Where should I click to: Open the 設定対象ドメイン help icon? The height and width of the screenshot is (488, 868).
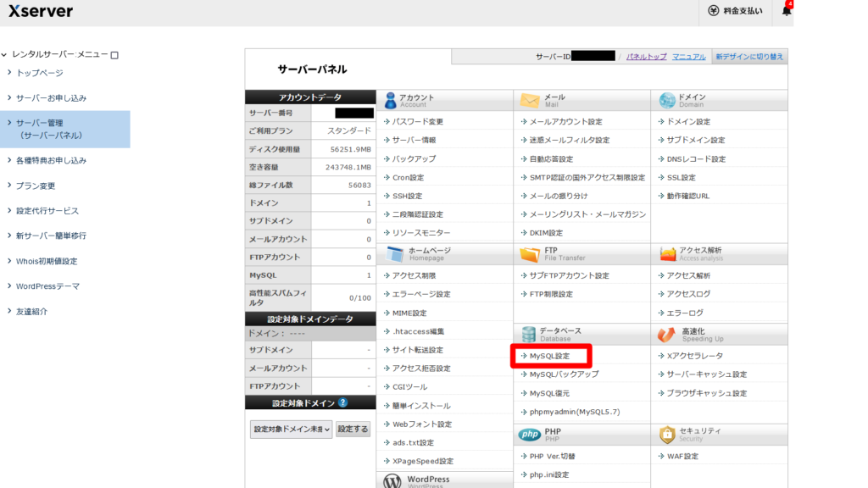pyautogui.click(x=343, y=402)
